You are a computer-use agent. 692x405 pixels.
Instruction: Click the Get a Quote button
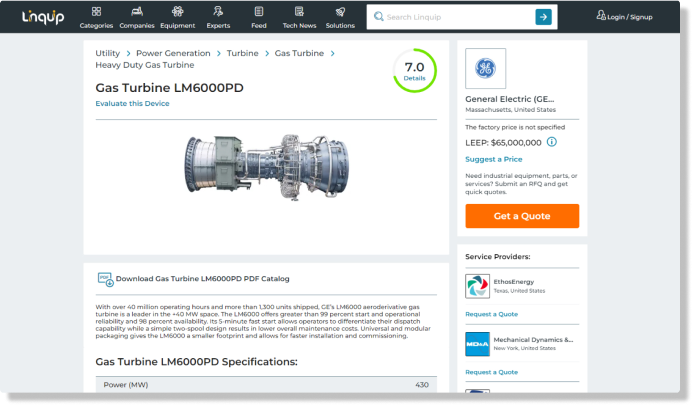[x=522, y=216]
